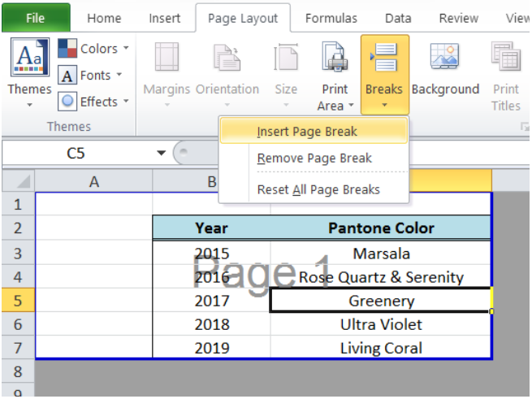The height and width of the screenshot is (399, 532).
Task: Select row 1 header
Action: click(18, 204)
